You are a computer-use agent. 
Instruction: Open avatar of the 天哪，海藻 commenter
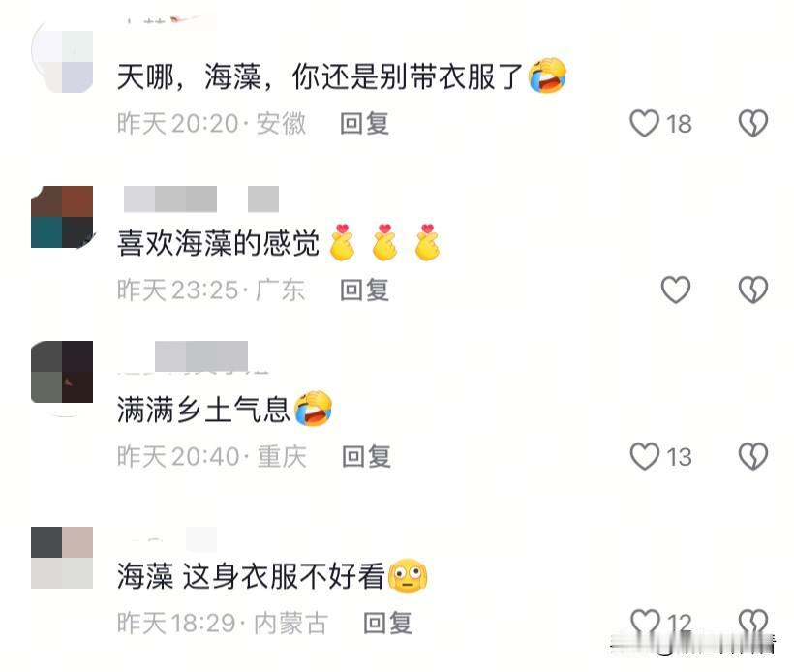click(x=62, y=62)
